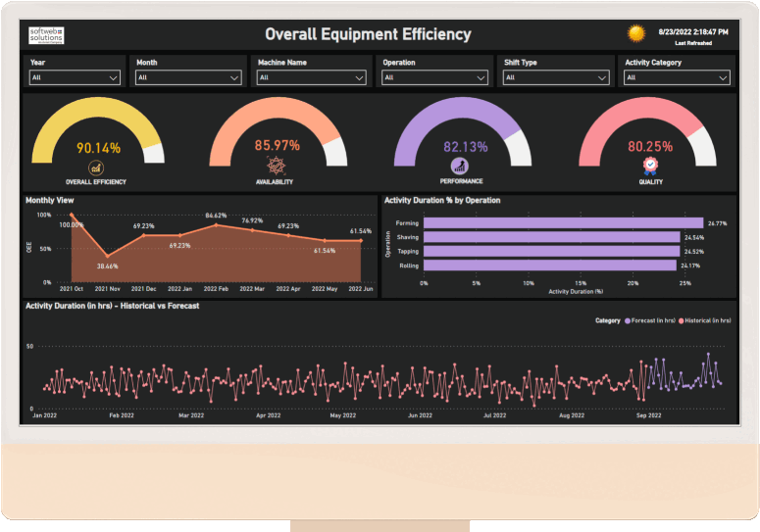Toggle the Historical (in hrs) legend marker
Viewport: 760px width, 532px height.
point(680,320)
